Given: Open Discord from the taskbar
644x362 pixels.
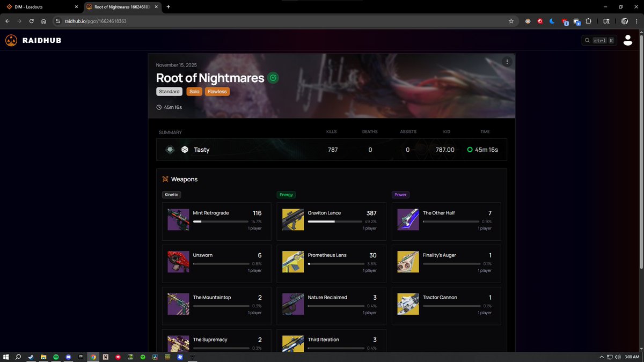Looking at the screenshot, I should click(x=68, y=357).
